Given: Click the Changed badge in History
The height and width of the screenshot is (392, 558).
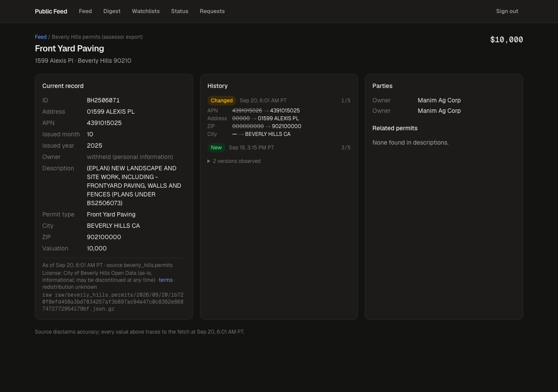Looking at the screenshot, I should click(221, 101).
